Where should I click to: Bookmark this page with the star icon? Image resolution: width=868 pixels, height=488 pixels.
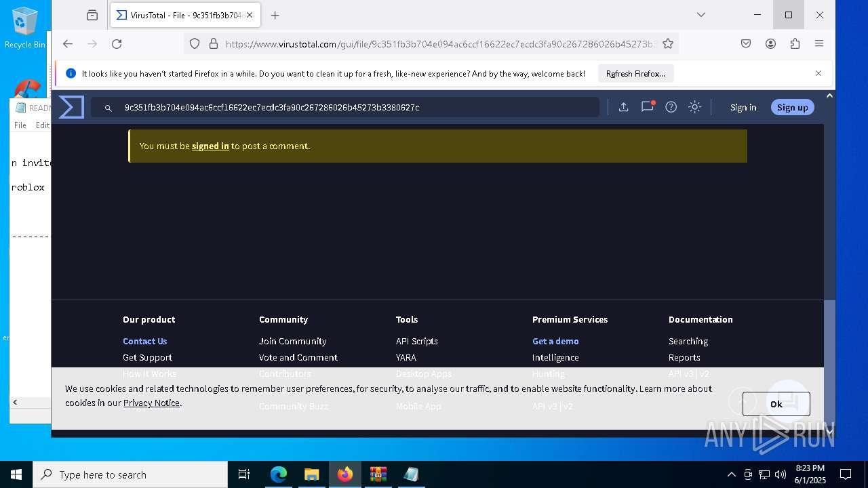click(x=668, y=43)
